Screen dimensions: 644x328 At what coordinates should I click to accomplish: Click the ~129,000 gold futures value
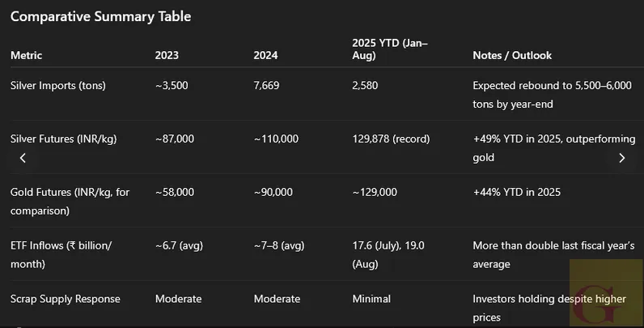(375, 193)
